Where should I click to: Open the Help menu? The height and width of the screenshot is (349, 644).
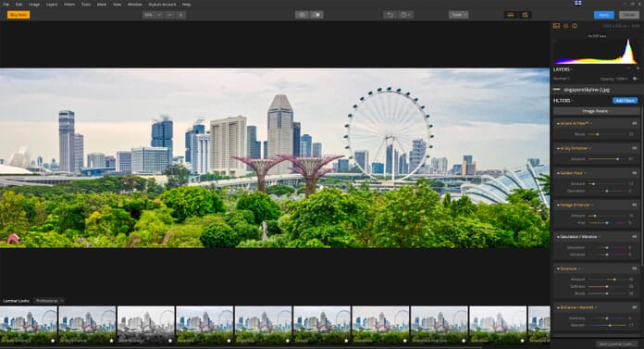(x=186, y=4)
